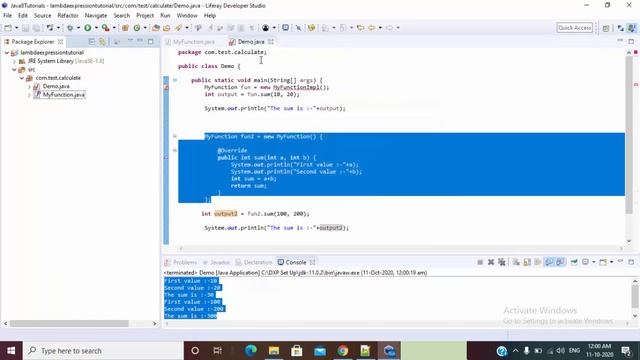Maximize the editor area
The width and height of the screenshot is (640, 360).
(x=631, y=41)
